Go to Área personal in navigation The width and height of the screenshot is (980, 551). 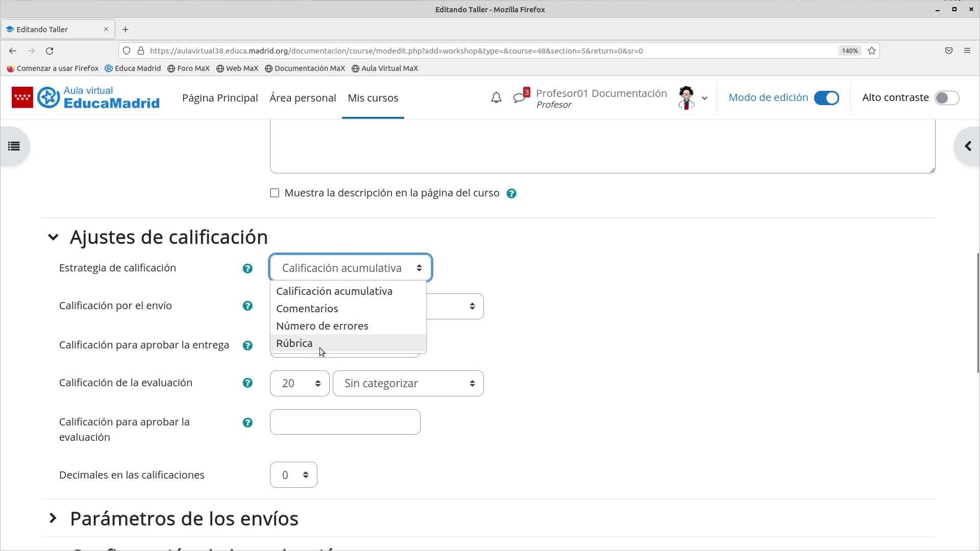pos(303,98)
